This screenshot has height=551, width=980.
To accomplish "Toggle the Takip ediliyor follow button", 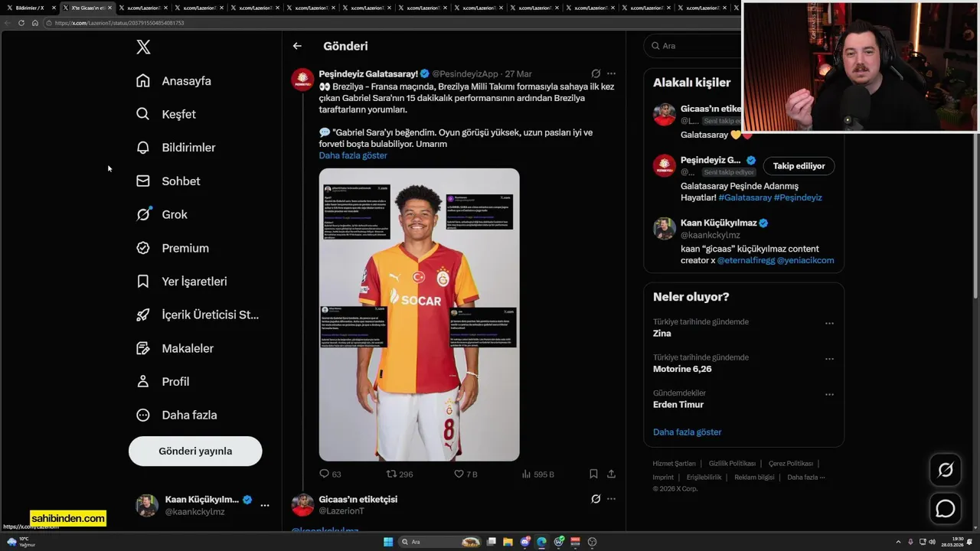I will 799,166.
